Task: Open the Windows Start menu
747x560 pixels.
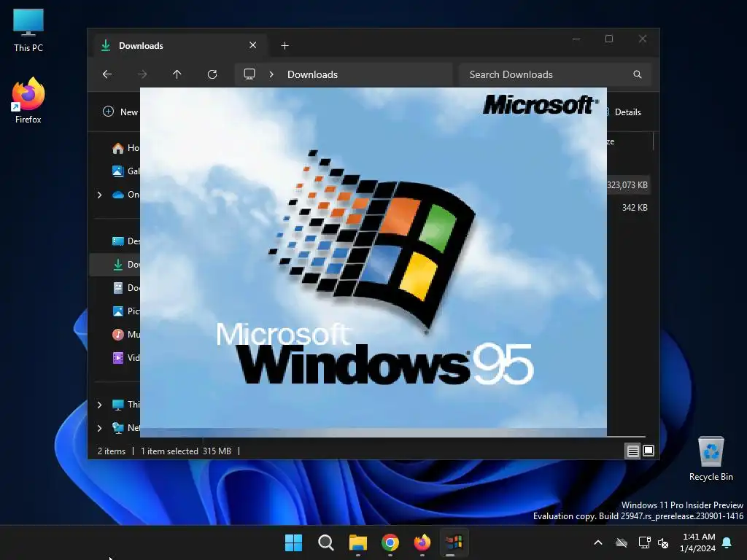Action: point(293,542)
